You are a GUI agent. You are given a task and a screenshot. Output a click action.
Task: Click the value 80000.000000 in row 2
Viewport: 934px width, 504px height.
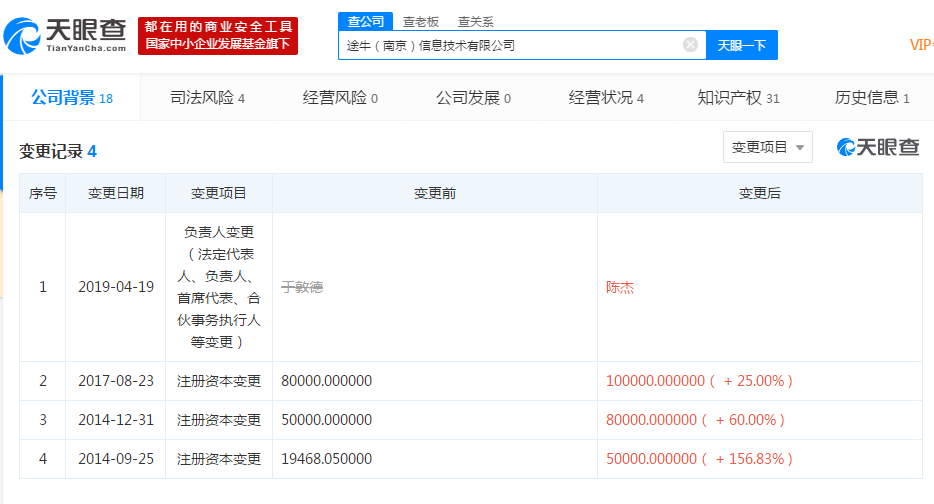pos(326,381)
